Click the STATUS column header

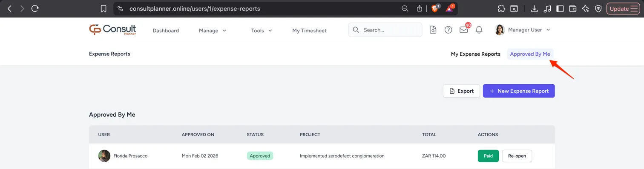click(255, 135)
